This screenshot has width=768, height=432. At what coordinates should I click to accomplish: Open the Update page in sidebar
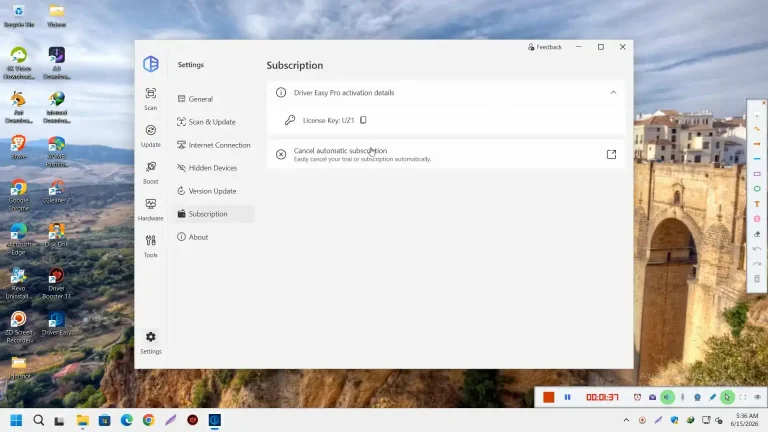tap(151, 136)
